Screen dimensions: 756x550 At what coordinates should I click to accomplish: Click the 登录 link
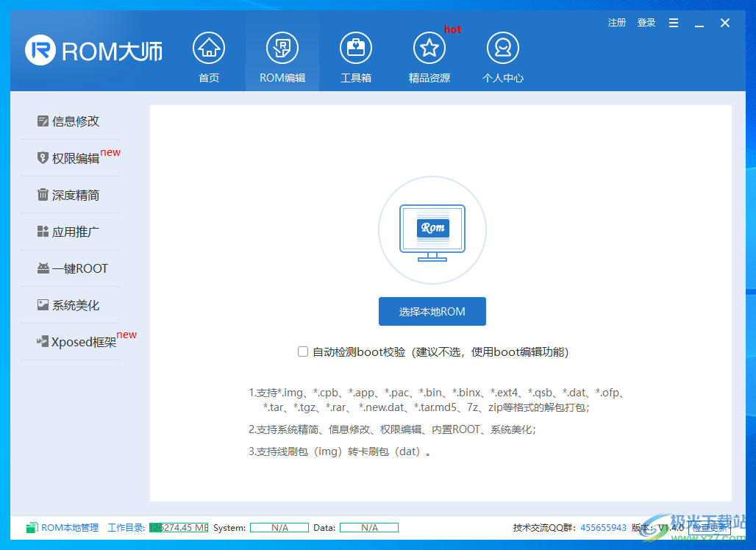tap(646, 23)
